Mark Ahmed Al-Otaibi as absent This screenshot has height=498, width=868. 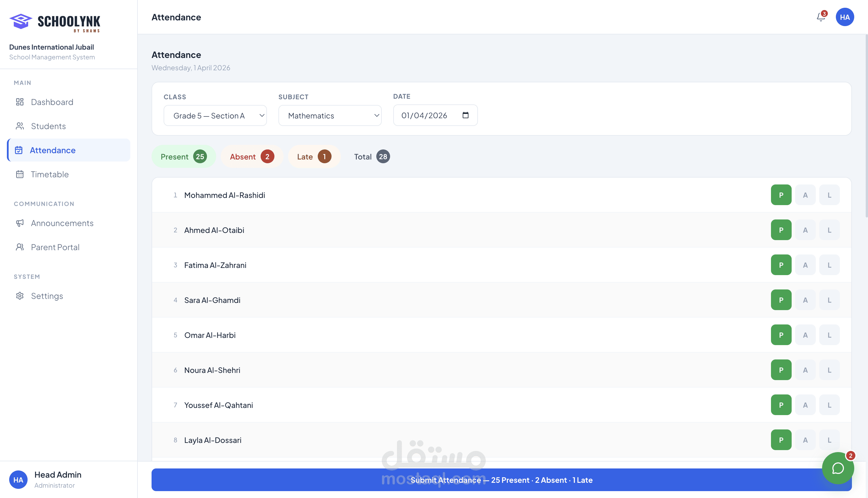point(805,230)
